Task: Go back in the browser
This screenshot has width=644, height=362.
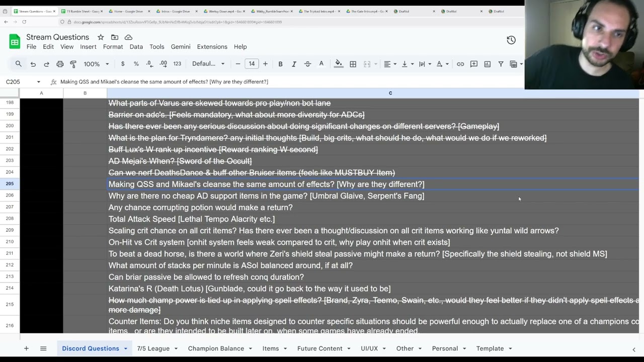Action: tap(6, 22)
